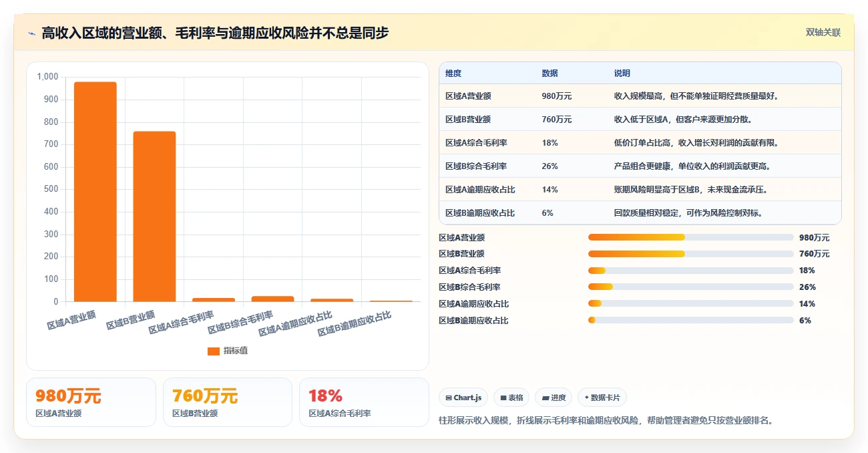868x453 pixels.
Task: Click the dashboard title text
Action: tap(215, 33)
